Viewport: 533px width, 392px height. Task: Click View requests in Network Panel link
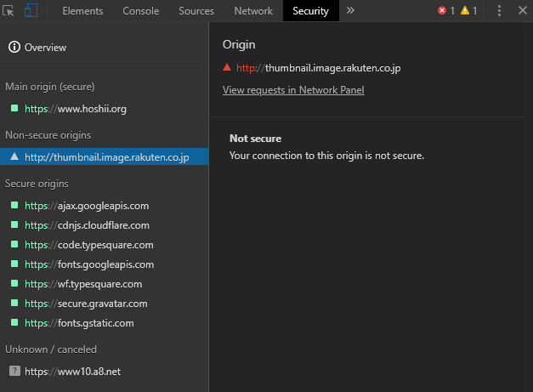293,90
